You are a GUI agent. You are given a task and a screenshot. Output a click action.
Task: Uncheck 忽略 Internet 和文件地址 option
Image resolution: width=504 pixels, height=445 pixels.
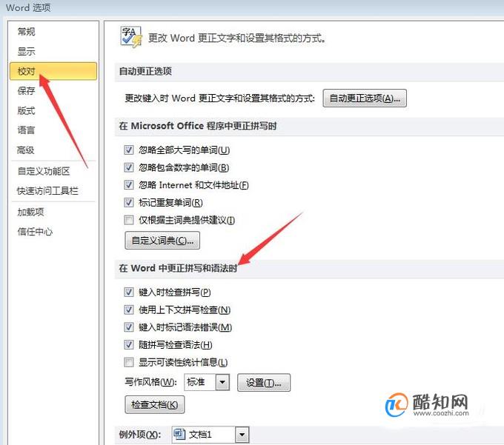[128, 185]
